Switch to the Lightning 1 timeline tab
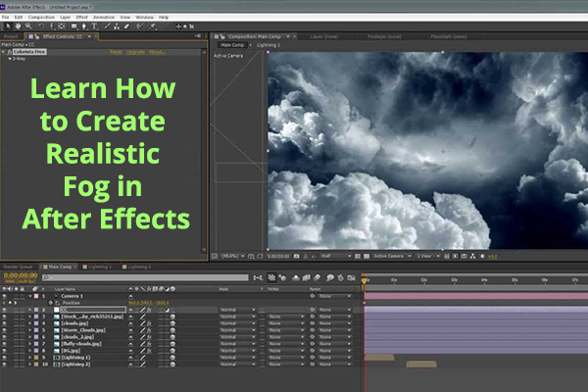588x392 pixels. 97,267
